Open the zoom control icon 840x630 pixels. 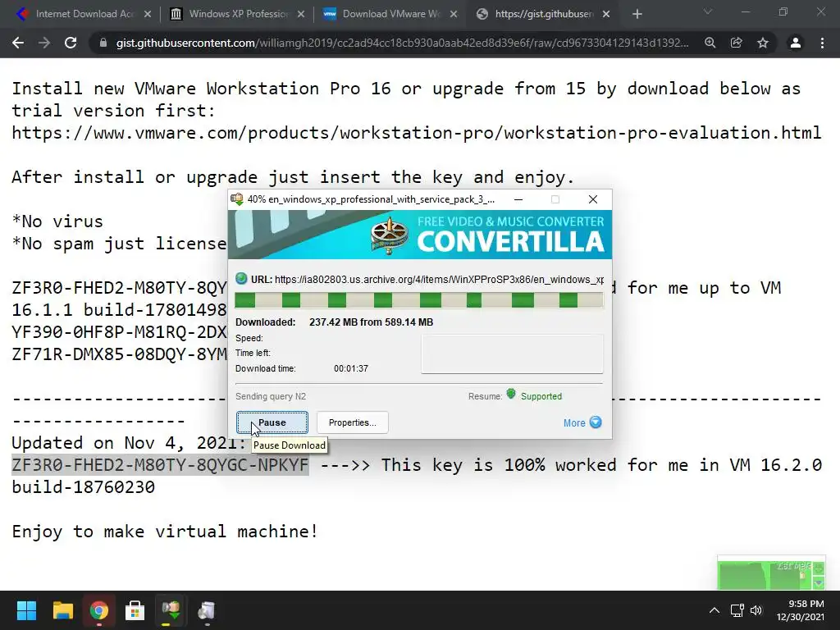pos(710,43)
